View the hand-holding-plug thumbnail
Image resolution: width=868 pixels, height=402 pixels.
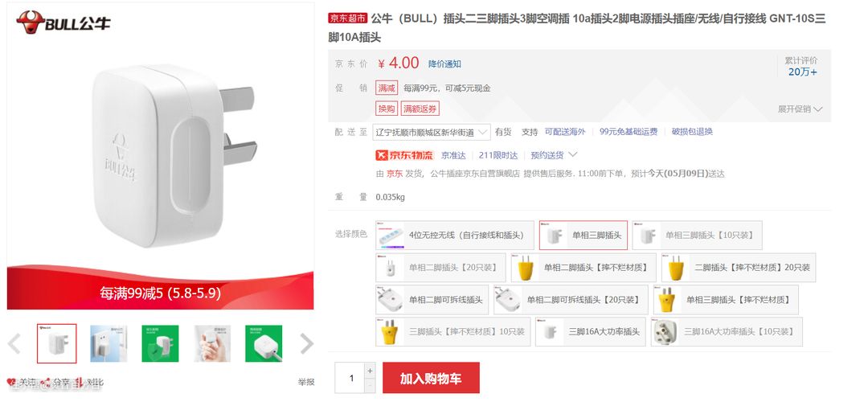[x=212, y=343]
